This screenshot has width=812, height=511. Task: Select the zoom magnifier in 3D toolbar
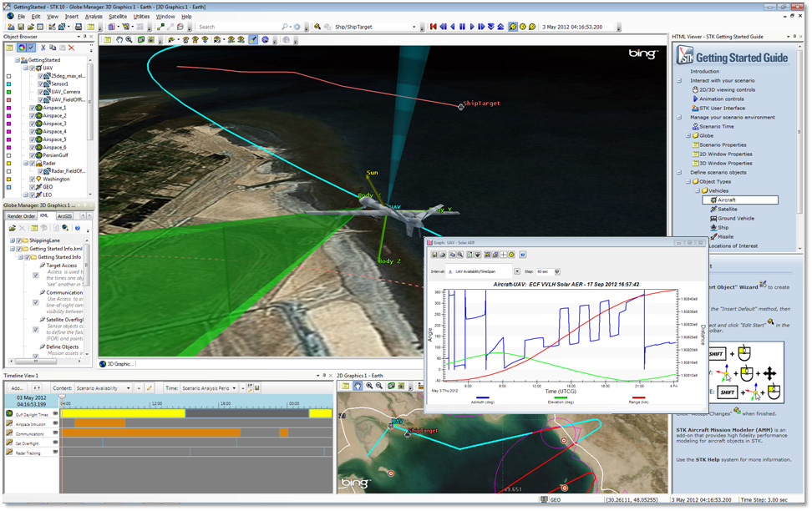coord(129,40)
